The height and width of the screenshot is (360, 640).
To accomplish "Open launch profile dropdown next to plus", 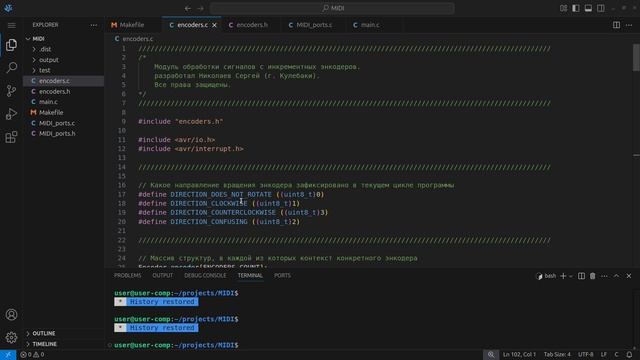I will [x=571, y=276].
